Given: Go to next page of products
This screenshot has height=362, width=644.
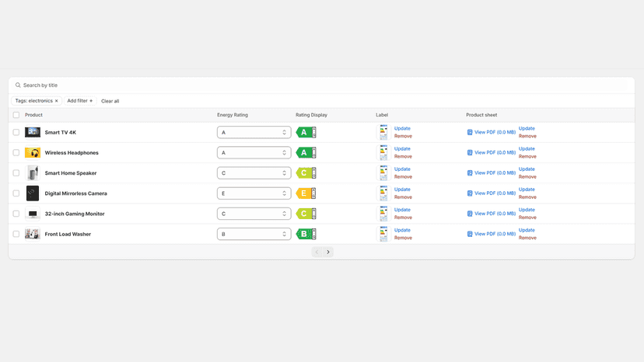Looking at the screenshot, I should click(x=327, y=252).
